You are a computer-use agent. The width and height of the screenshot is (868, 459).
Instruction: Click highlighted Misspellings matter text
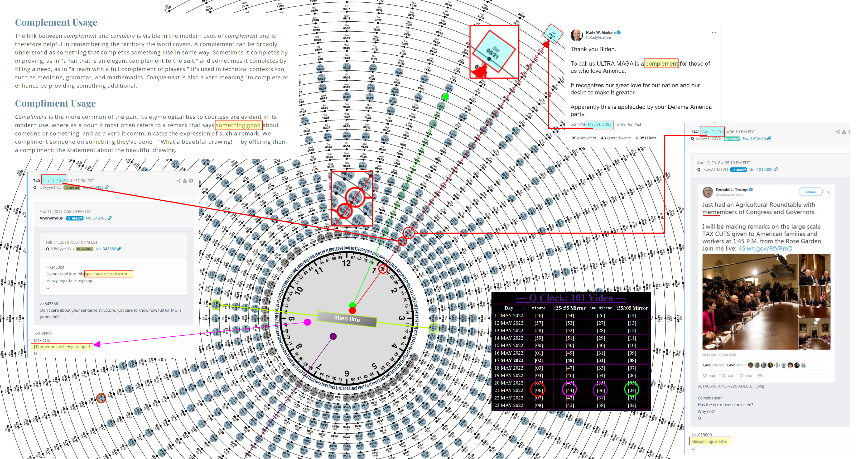710,441
